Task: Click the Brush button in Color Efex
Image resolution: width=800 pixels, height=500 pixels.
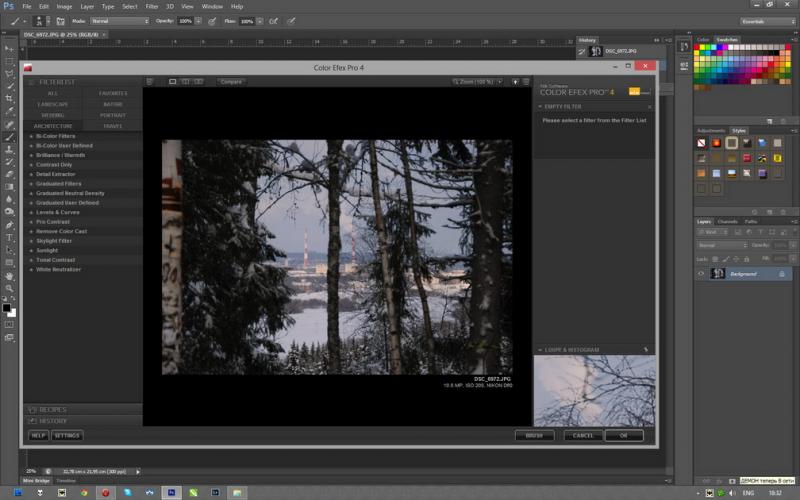Action: tap(534, 436)
